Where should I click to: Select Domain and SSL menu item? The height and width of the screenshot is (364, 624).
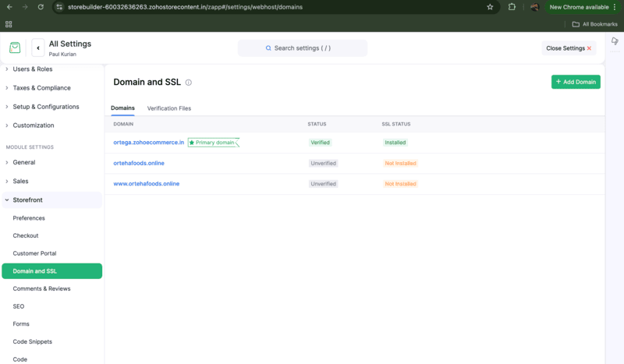tap(51, 271)
